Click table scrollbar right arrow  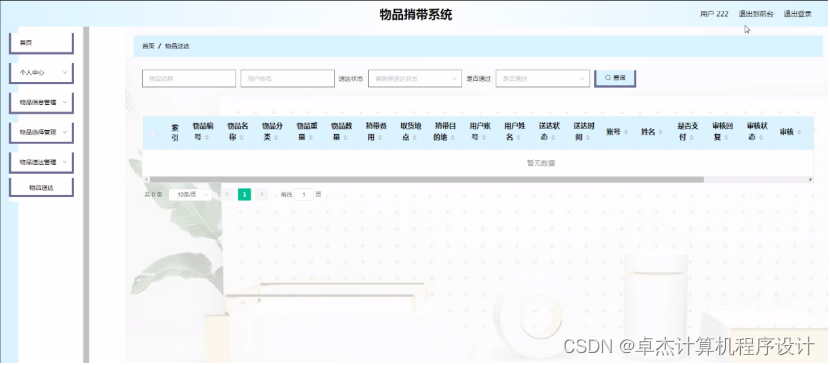pos(810,179)
